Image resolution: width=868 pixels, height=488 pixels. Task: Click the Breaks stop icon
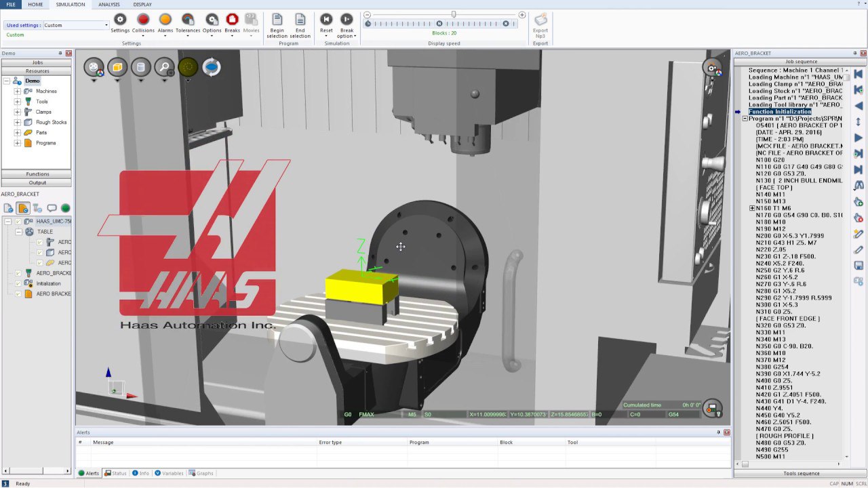point(232,20)
